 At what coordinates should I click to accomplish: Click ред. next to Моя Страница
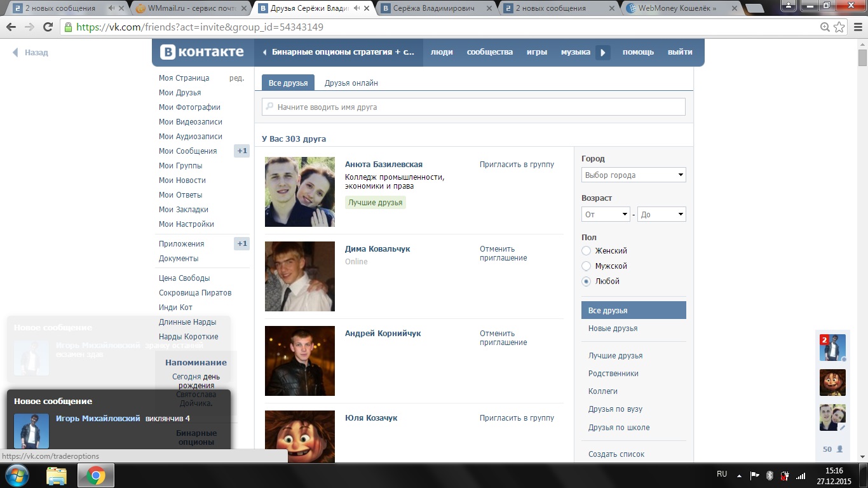tap(236, 78)
